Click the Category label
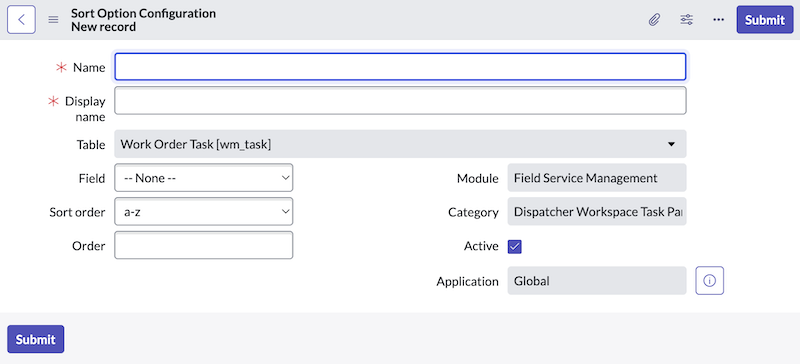This screenshot has height=364, width=800. pyautogui.click(x=473, y=212)
